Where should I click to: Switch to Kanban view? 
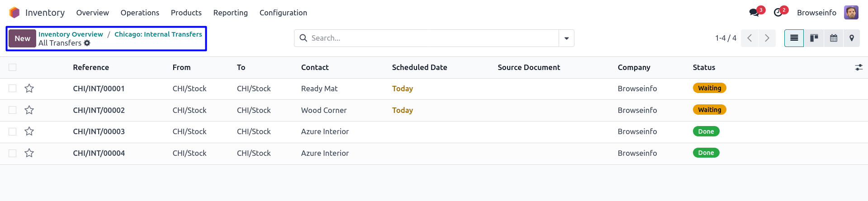pyautogui.click(x=814, y=38)
